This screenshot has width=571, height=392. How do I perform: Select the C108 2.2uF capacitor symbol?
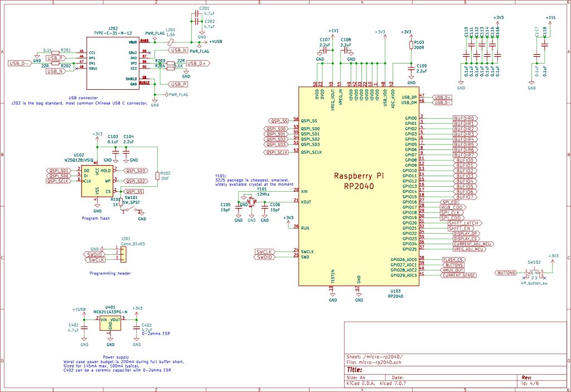pos(346,51)
